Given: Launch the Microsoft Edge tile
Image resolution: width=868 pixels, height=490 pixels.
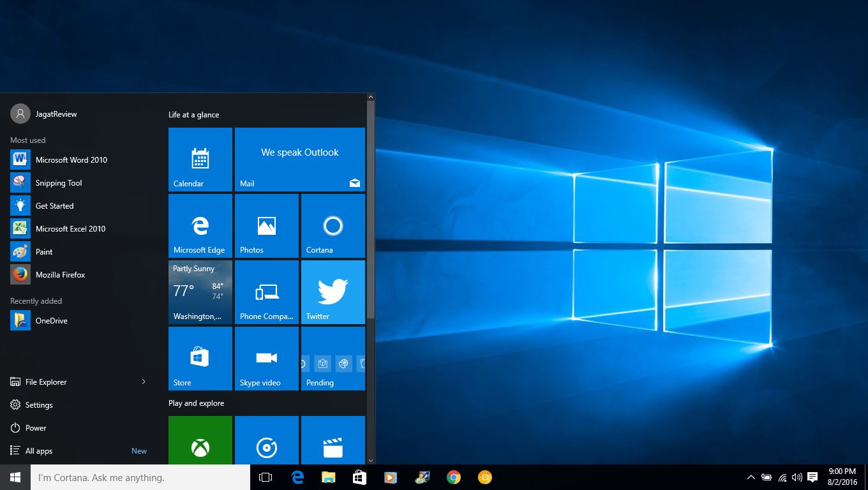Looking at the screenshot, I should pyautogui.click(x=200, y=226).
